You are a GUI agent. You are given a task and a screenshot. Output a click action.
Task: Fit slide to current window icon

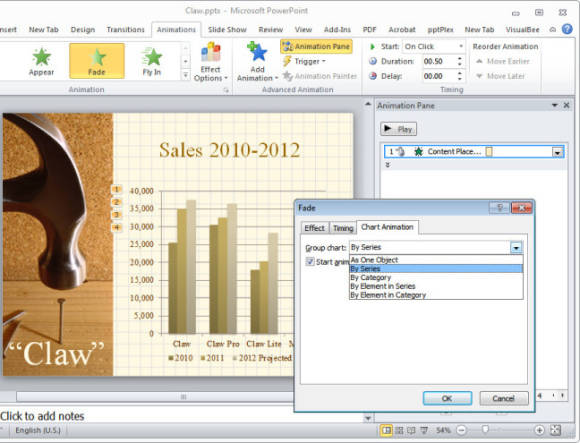[x=556, y=430]
